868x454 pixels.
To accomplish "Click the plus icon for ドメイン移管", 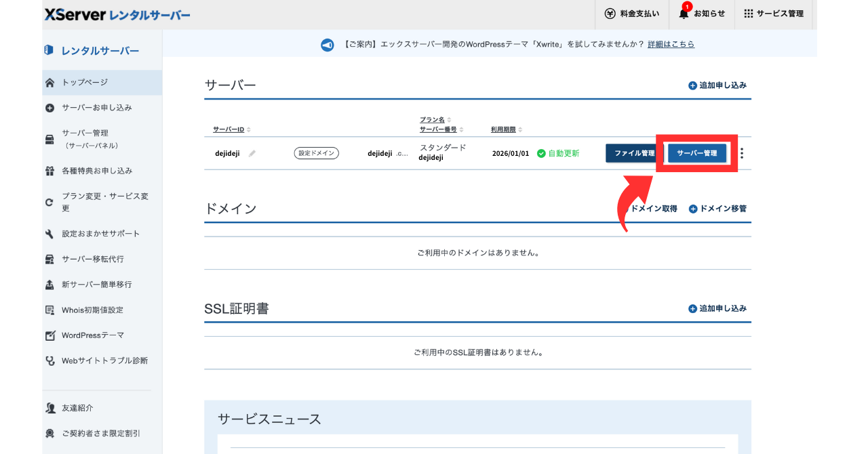I will tap(692, 209).
